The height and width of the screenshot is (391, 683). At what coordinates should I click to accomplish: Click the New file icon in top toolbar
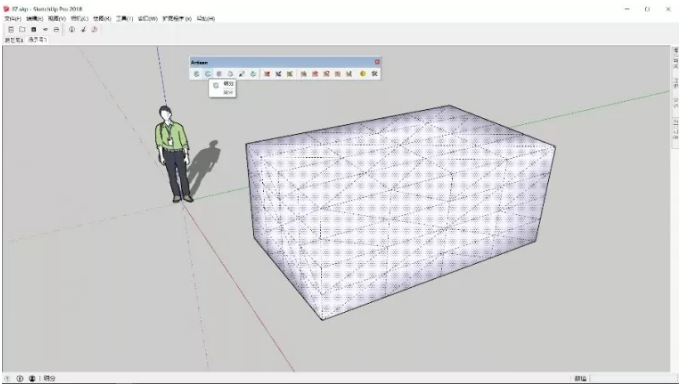tap(11, 30)
